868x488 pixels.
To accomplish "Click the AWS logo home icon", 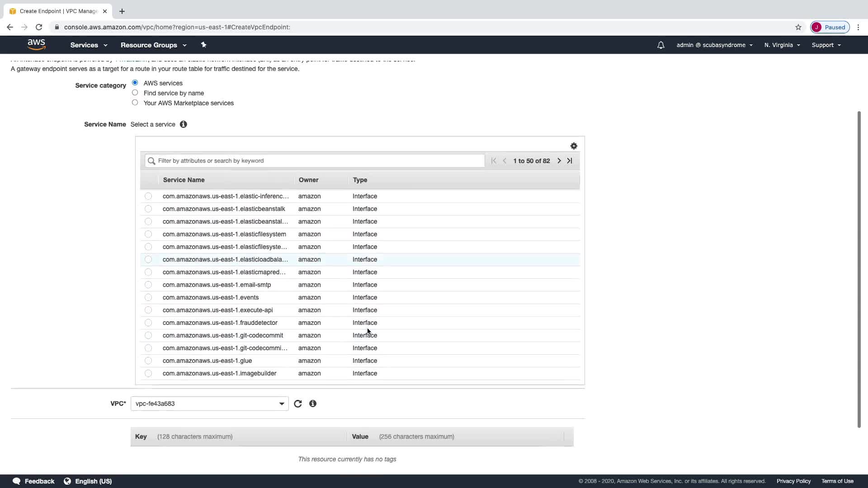I will coord(36,45).
